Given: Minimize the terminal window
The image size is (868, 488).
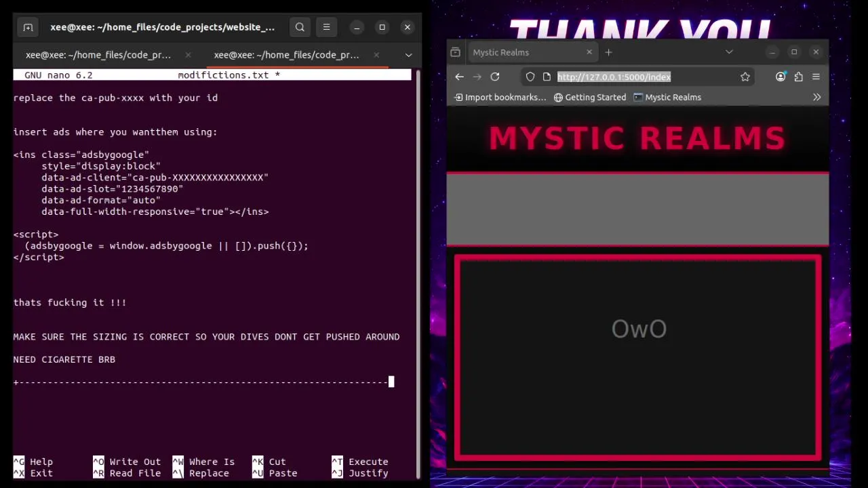Looking at the screenshot, I should 357,27.
